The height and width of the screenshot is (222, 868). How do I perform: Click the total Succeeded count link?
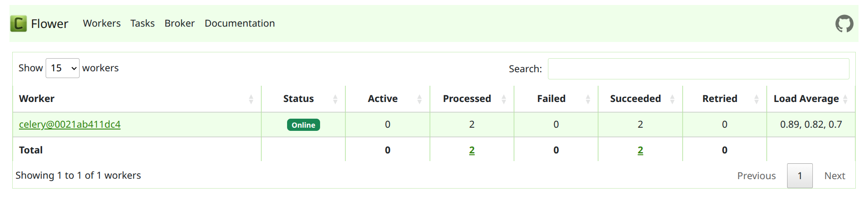tap(640, 150)
